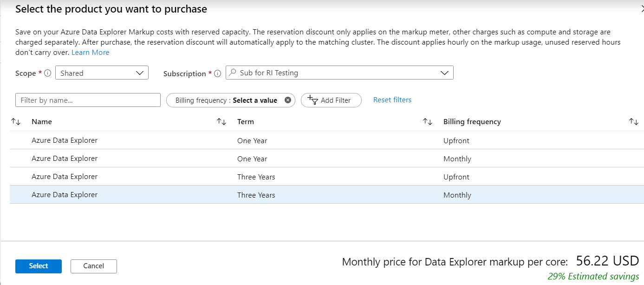The height and width of the screenshot is (285, 644).
Task: Clear the Billing frequency filter with x icon
Action: [287, 100]
